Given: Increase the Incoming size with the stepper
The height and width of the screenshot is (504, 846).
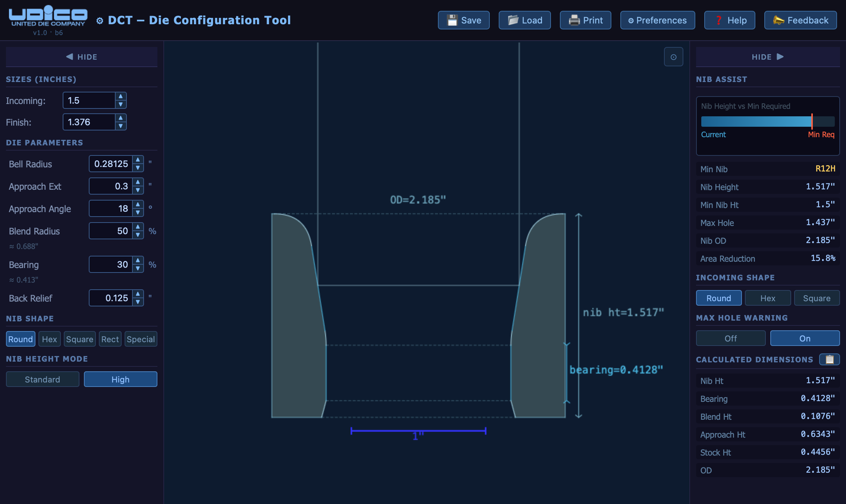Looking at the screenshot, I should coord(120,97).
